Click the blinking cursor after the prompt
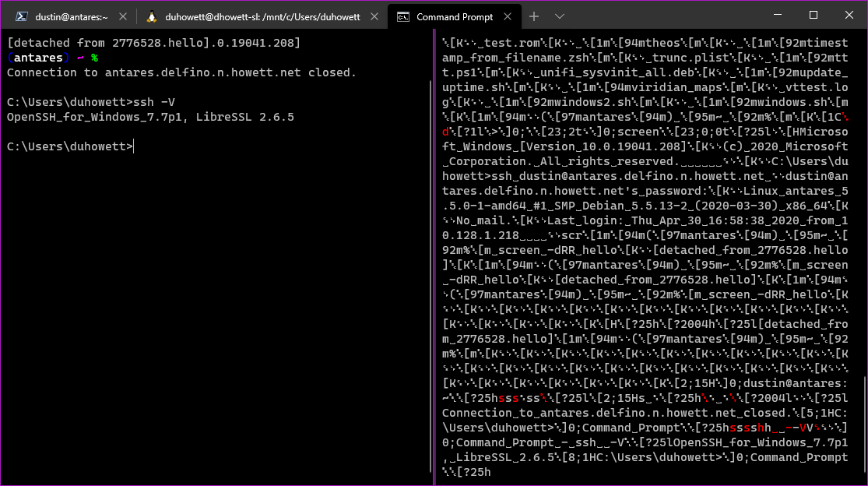 click(132, 145)
